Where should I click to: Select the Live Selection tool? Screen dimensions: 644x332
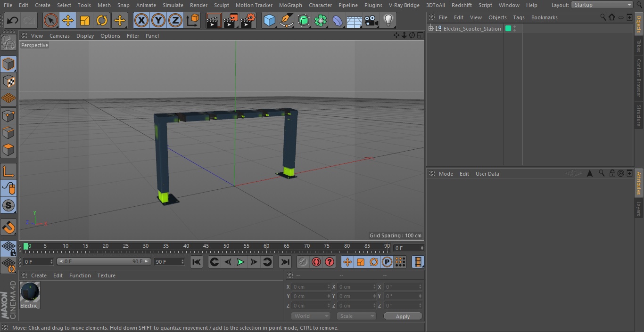tap(50, 20)
